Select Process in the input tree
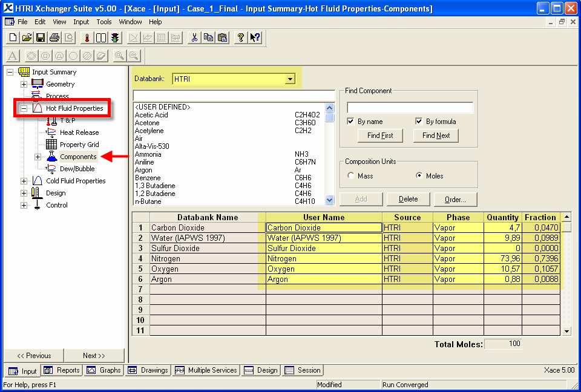 pos(57,96)
